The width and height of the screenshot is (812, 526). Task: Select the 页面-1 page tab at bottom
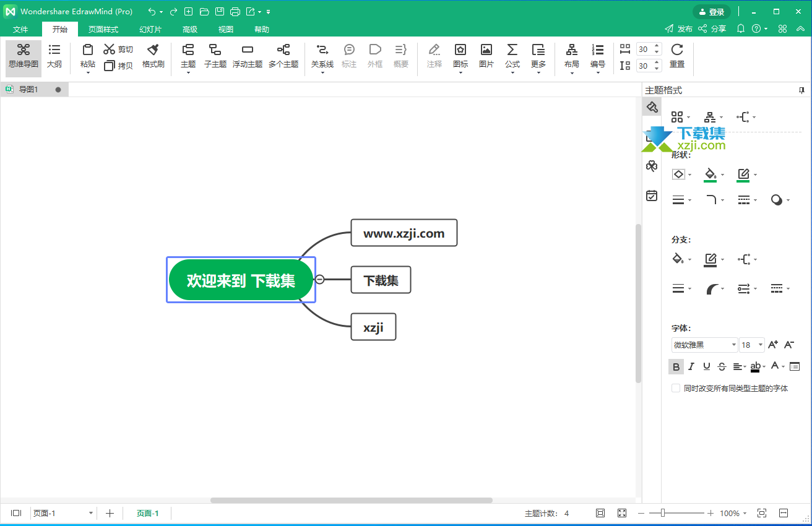(x=147, y=513)
